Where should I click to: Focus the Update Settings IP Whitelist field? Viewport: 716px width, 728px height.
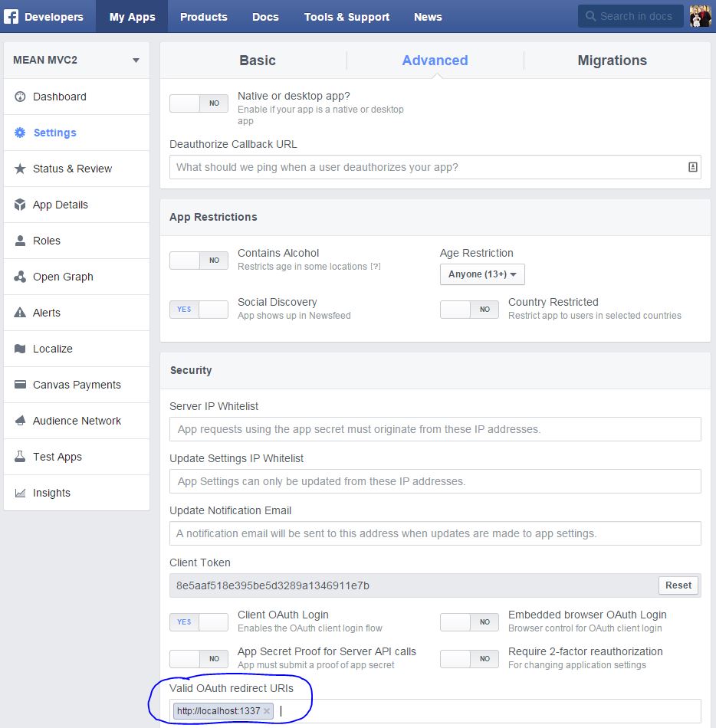point(435,481)
